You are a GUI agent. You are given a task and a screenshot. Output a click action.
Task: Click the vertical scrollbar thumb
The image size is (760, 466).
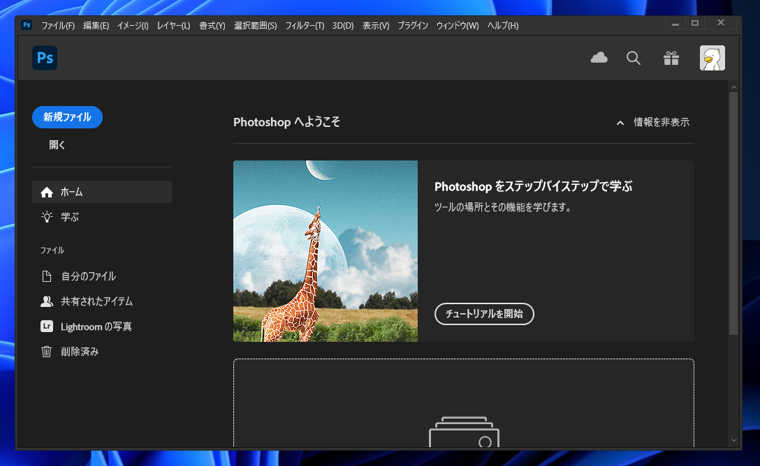[733, 213]
